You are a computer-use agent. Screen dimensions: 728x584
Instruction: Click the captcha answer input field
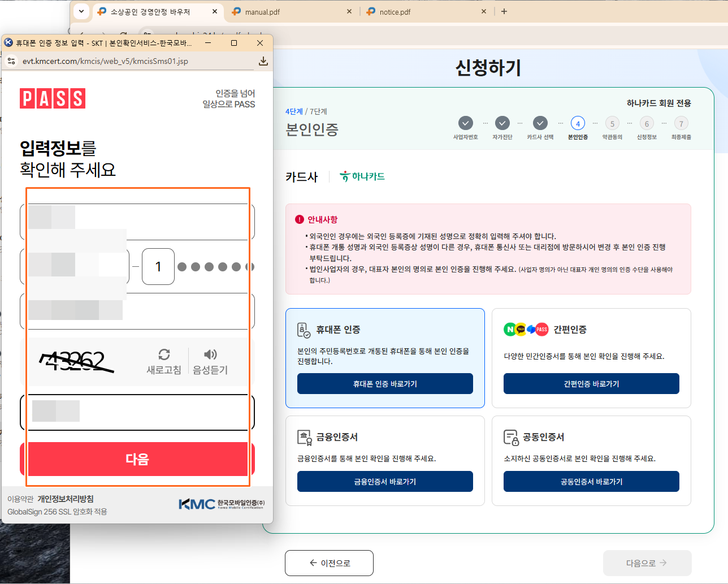[x=137, y=412]
